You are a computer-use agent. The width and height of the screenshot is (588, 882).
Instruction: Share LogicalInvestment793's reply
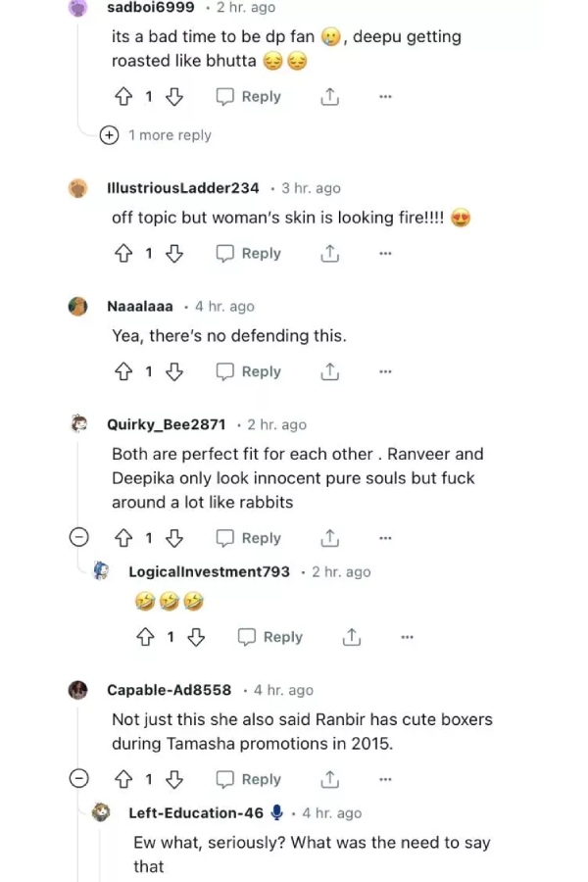pos(352,638)
